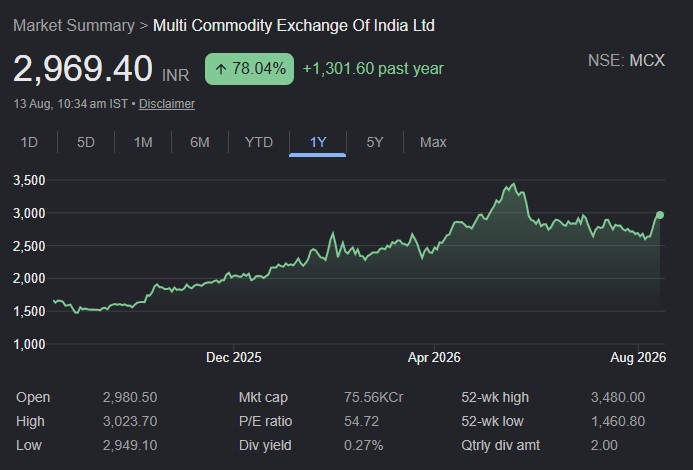Choose the YTD chart tab
The height and width of the screenshot is (470, 693).
coord(259,142)
